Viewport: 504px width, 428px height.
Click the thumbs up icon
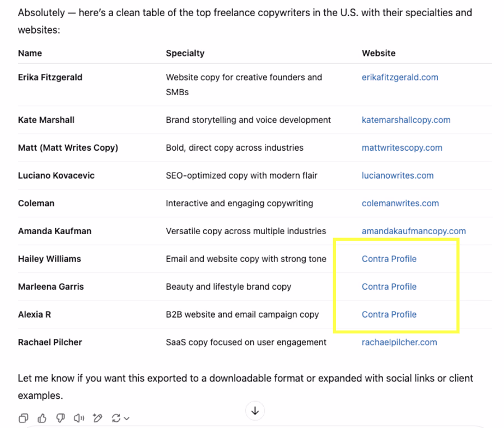[42, 418]
